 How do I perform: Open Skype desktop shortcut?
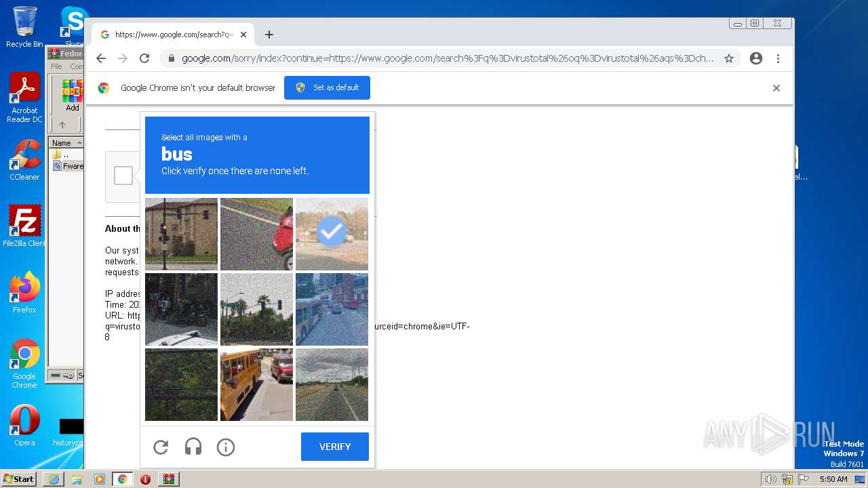click(x=74, y=27)
